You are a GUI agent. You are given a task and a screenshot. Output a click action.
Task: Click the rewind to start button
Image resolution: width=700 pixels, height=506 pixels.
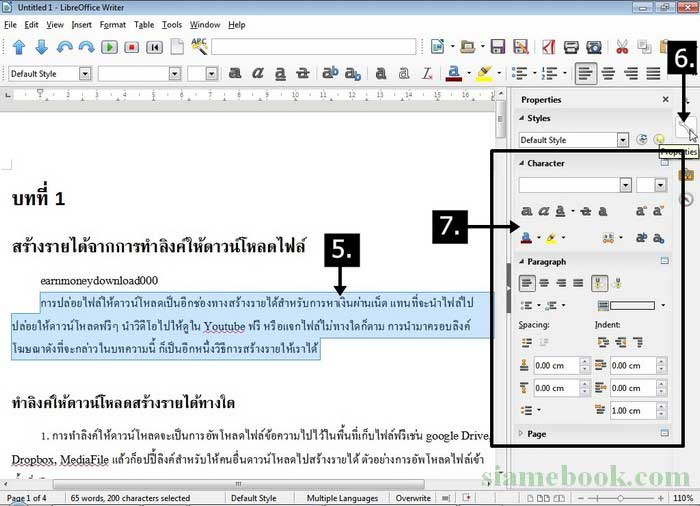click(x=154, y=47)
